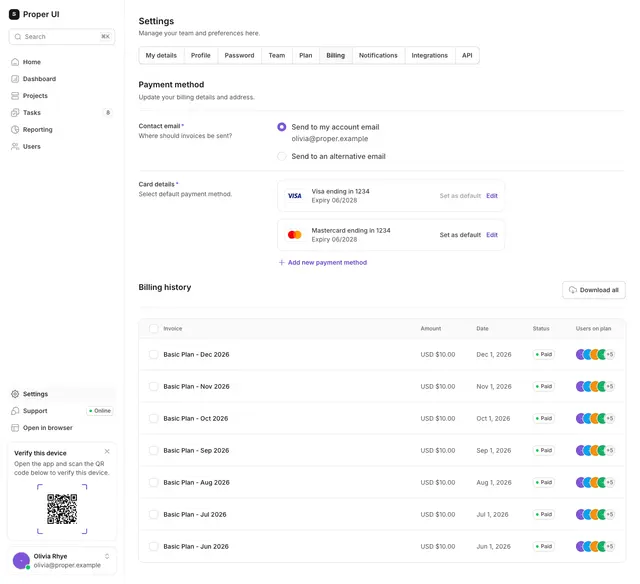This screenshot has height=584, width=640.
Task: Click the +5 users badge on Nov 2026 row
Action: click(610, 386)
